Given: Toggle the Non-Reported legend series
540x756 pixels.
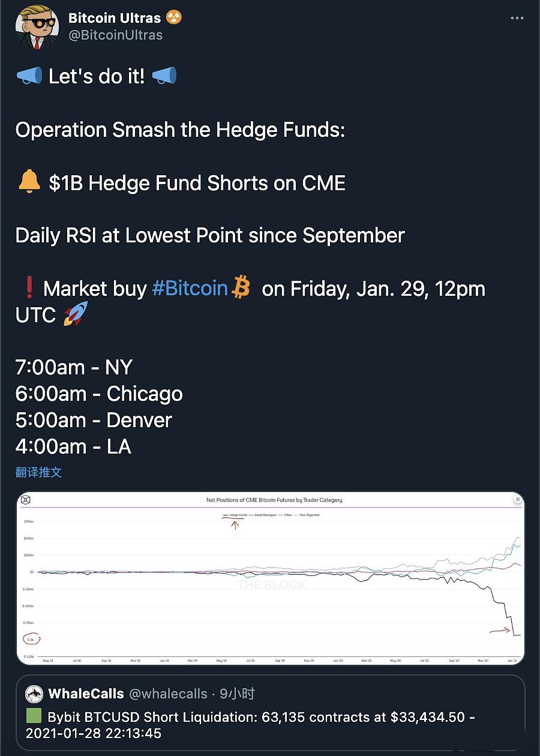Looking at the screenshot, I should pos(310,515).
